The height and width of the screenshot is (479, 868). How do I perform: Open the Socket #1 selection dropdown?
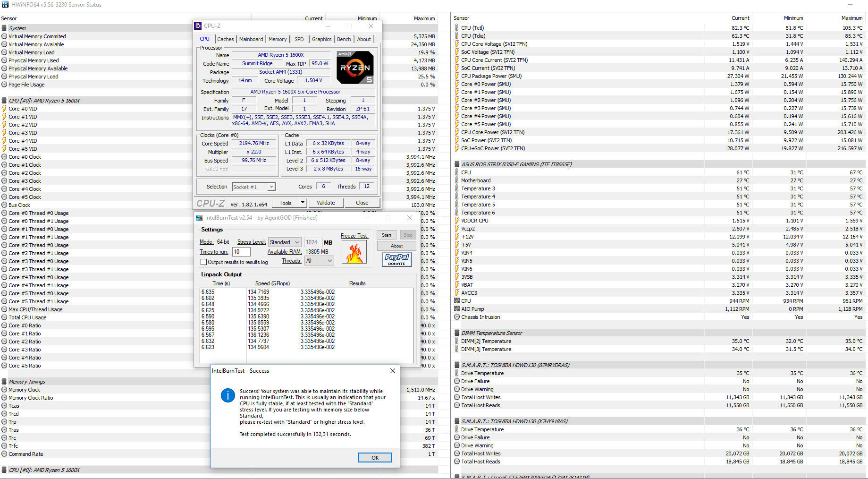[x=253, y=187]
